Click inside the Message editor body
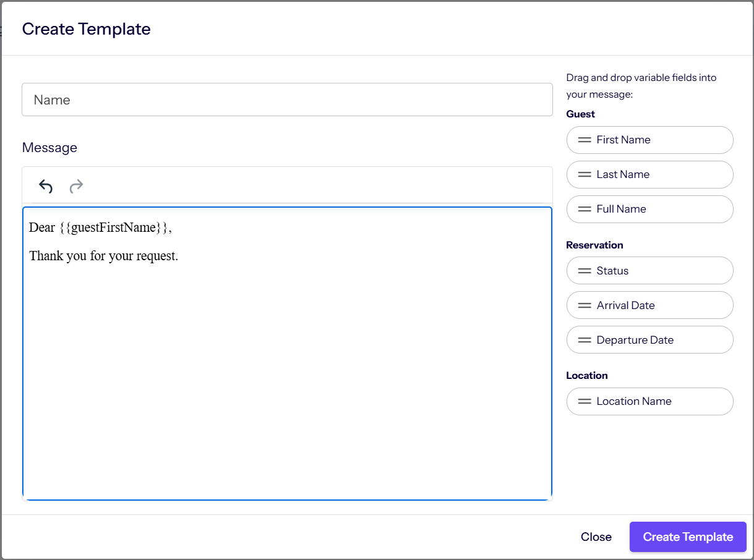Image resolution: width=754 pixels, height=560 pixels. tap(287, 354)
